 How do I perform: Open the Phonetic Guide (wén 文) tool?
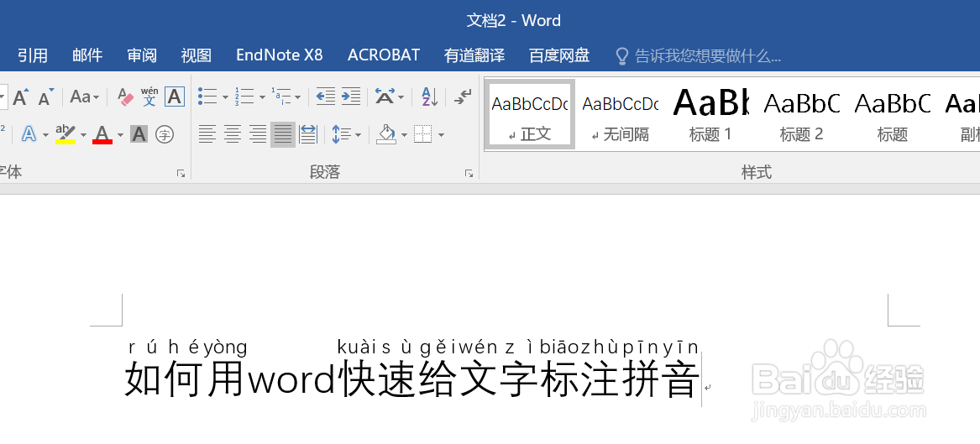[x=149, y=97]
